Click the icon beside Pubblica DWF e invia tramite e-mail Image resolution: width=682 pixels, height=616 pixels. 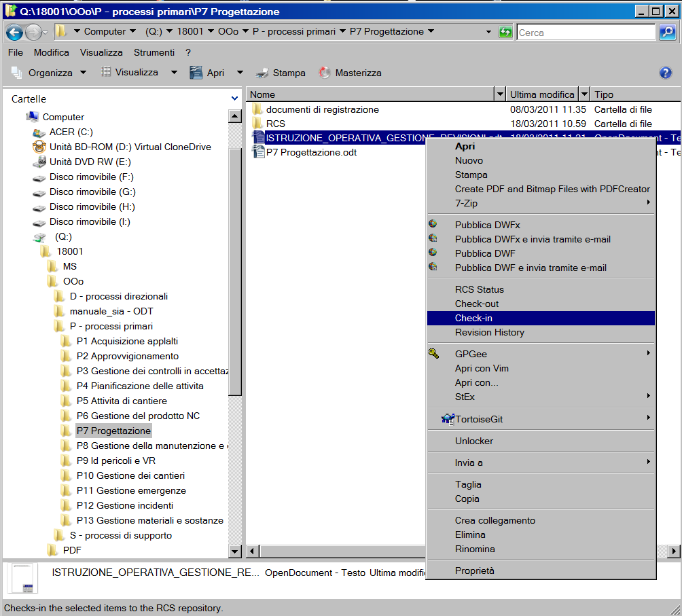tap(433, 267)
